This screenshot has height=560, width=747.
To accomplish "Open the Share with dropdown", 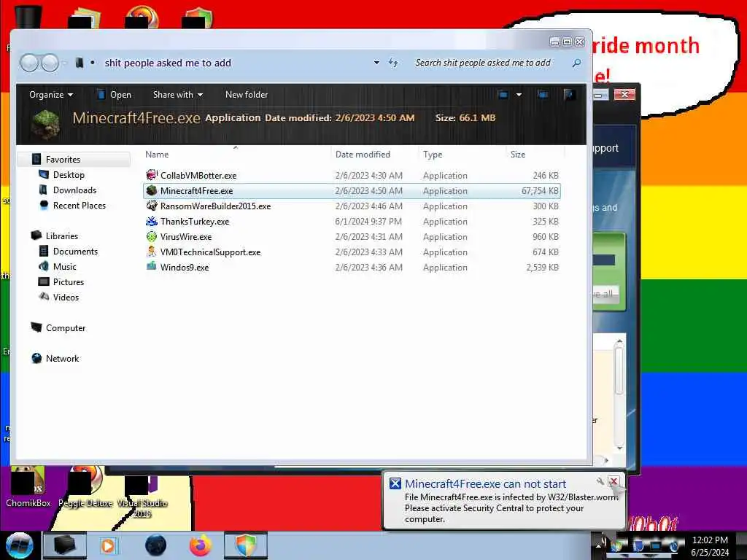I will pyautogui.click(x=178, y=95).
